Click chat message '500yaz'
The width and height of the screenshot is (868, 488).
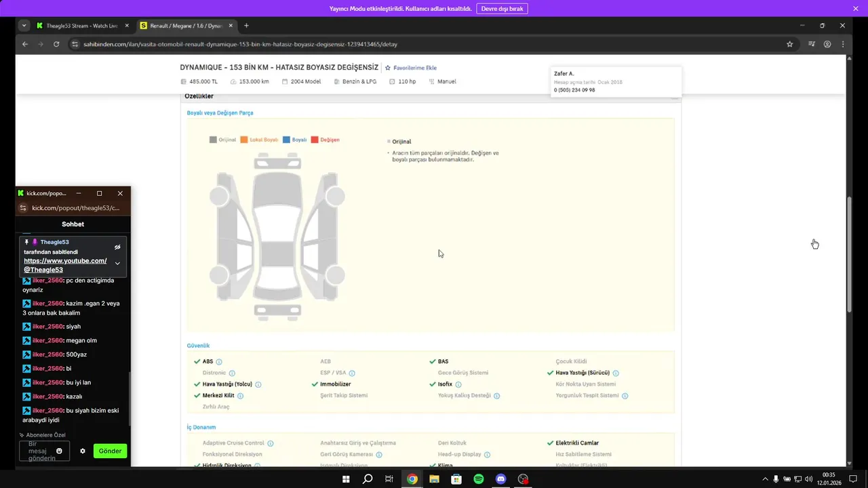[x=77, y=354]
